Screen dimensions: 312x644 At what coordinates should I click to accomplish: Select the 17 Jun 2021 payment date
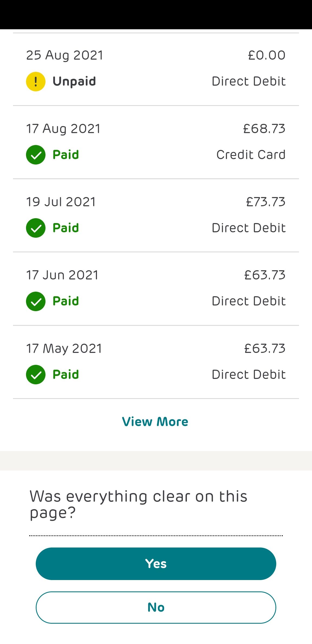[x=62, y=275]
